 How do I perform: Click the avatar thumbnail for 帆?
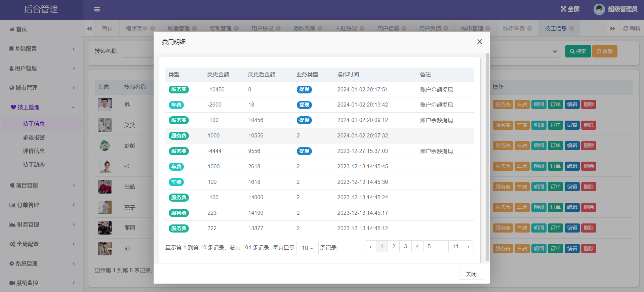(105, 105)
